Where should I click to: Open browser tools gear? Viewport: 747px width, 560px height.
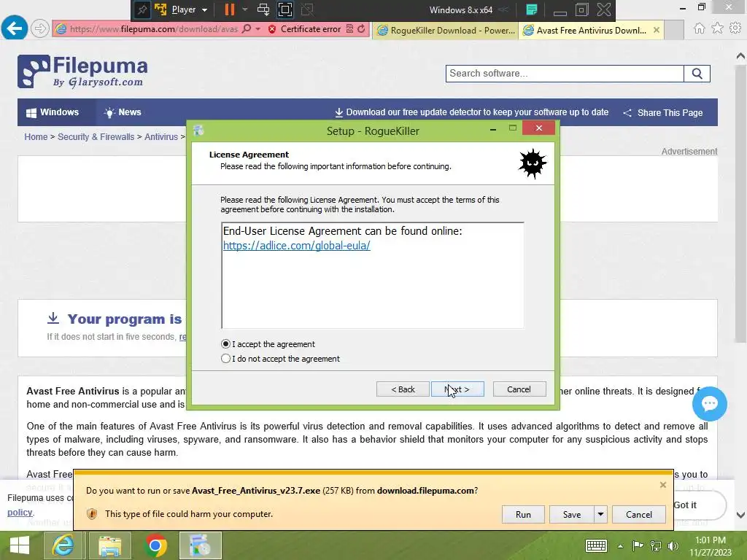pos(735,28)
